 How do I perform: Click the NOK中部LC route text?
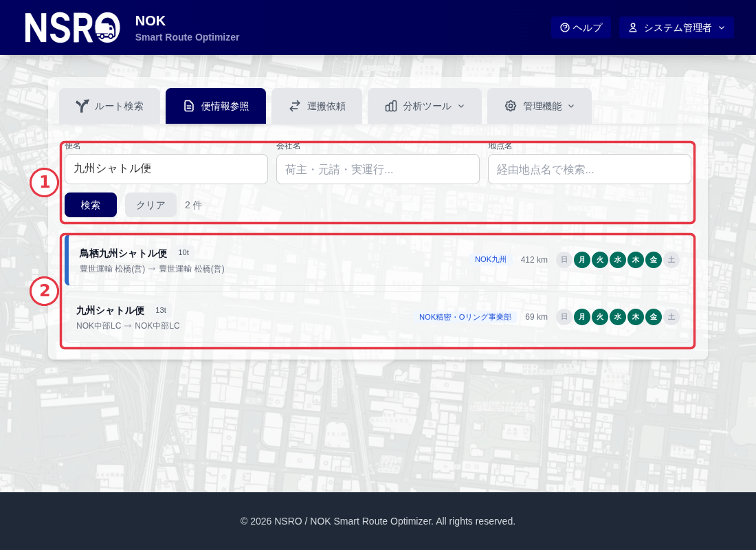tap(128, 326)
